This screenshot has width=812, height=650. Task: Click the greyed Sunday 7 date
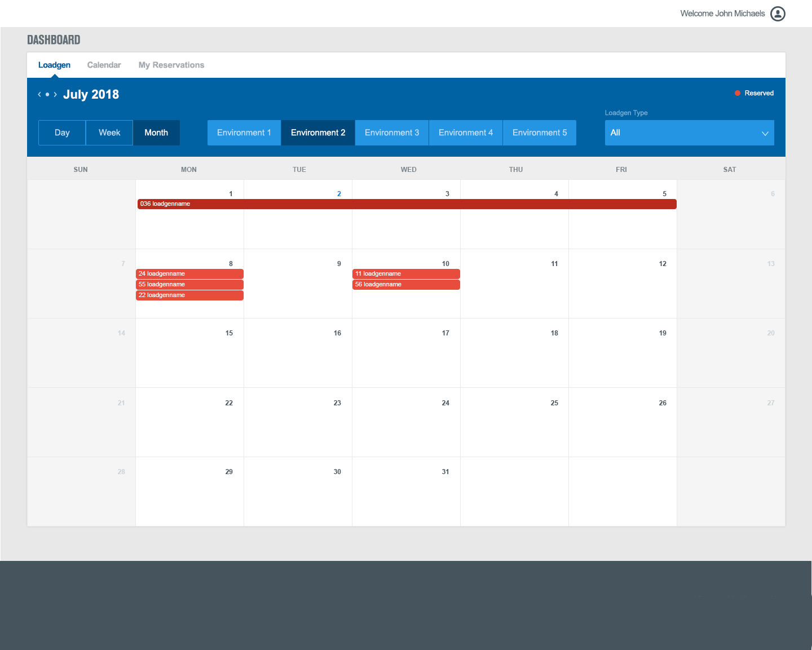coord(123,264)
